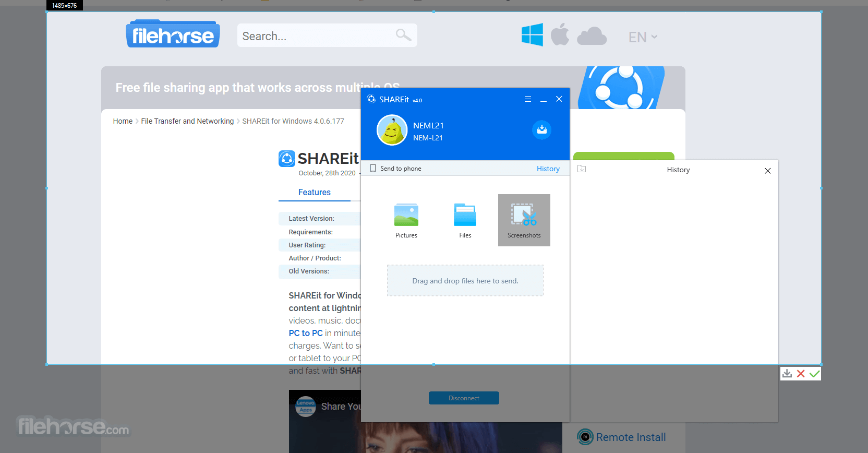The height and width of the screenshot is (453, 868).
Task: Click the SHAREit for Windows 4.0.6.177 breadcrumb
Action: tap(293, 121)
